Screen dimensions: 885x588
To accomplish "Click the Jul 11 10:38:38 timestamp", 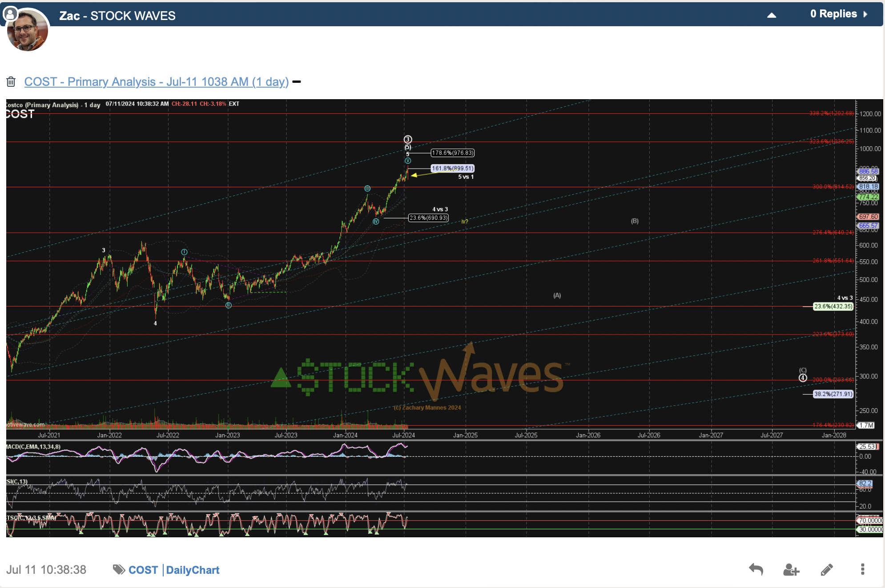I will point(46,570).
